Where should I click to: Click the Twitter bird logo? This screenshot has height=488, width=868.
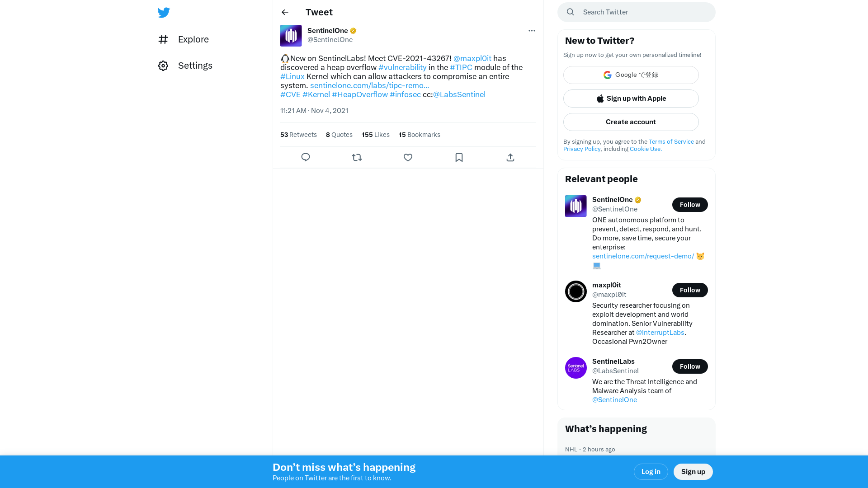(x=164, y=12)
